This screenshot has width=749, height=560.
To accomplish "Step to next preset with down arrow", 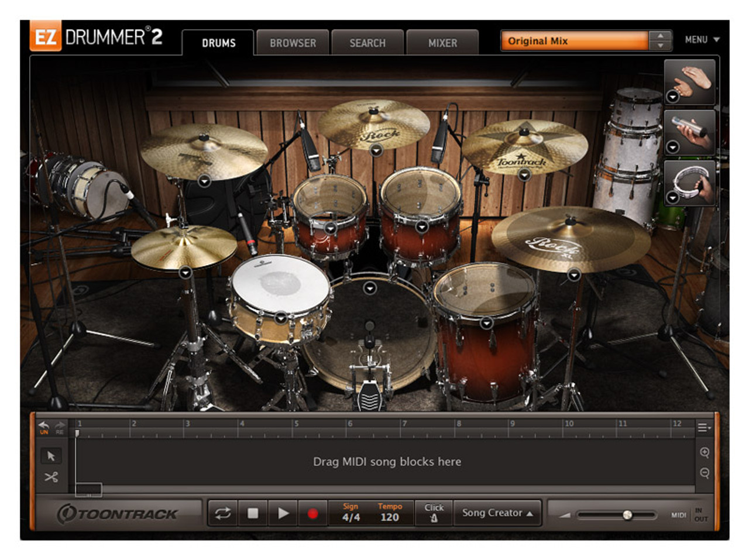I will (x=661, y=46).
